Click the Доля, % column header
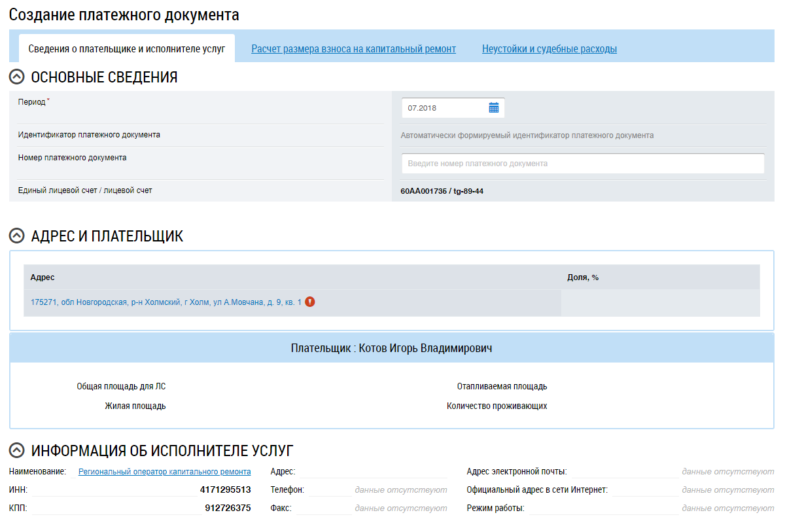 (x=583, y=277)
